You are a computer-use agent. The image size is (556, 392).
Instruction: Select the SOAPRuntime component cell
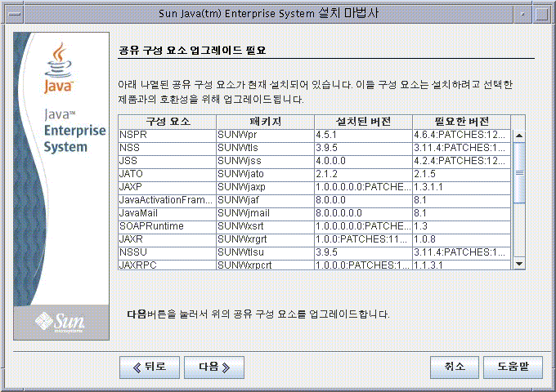168,226
